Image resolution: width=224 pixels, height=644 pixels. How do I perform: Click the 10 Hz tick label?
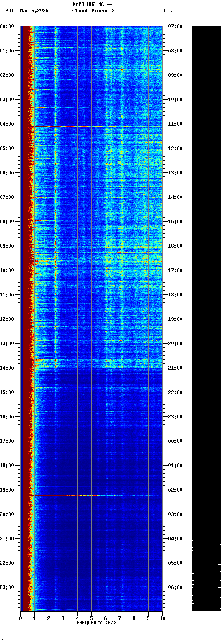point(162,618)
